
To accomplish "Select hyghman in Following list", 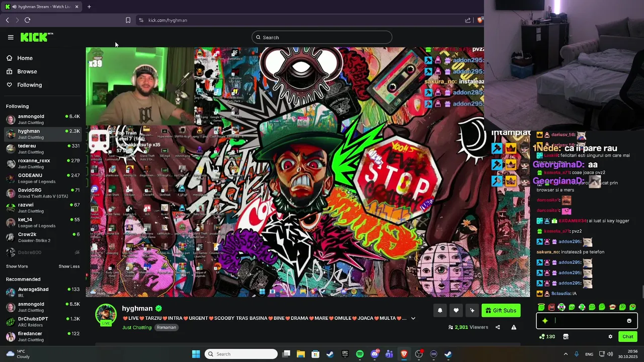I will [43, 134].
